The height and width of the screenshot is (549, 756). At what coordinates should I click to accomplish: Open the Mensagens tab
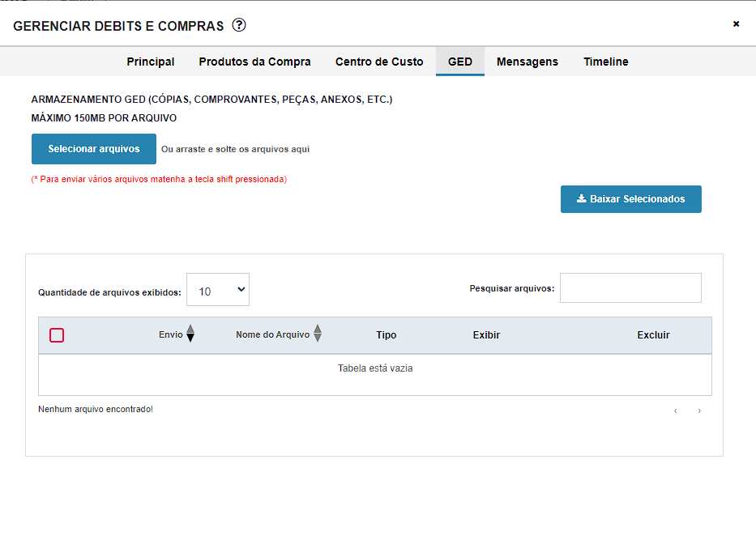pos(527,62)
